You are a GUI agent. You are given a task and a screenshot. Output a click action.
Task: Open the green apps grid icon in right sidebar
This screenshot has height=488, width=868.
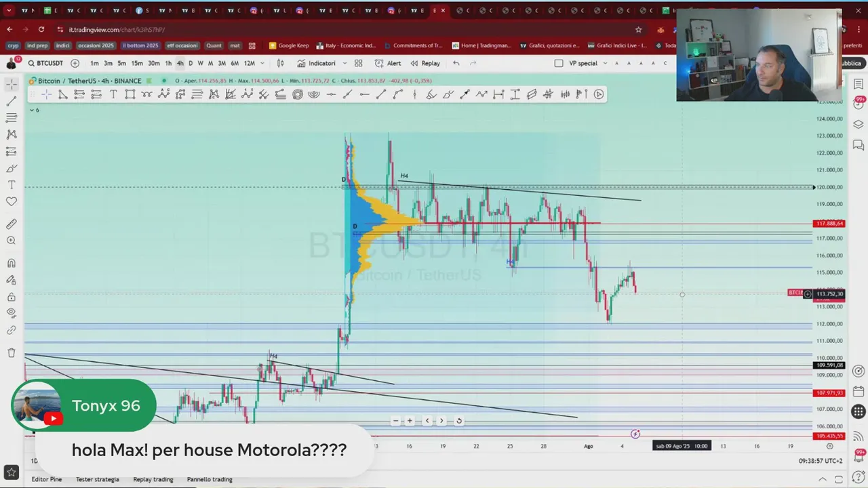click(x=859, y=411)
